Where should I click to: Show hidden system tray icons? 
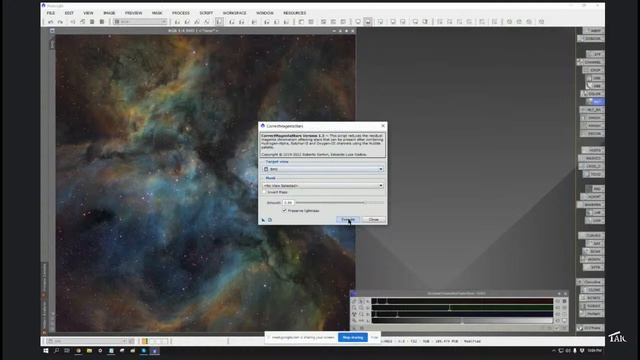pos(554,351)
